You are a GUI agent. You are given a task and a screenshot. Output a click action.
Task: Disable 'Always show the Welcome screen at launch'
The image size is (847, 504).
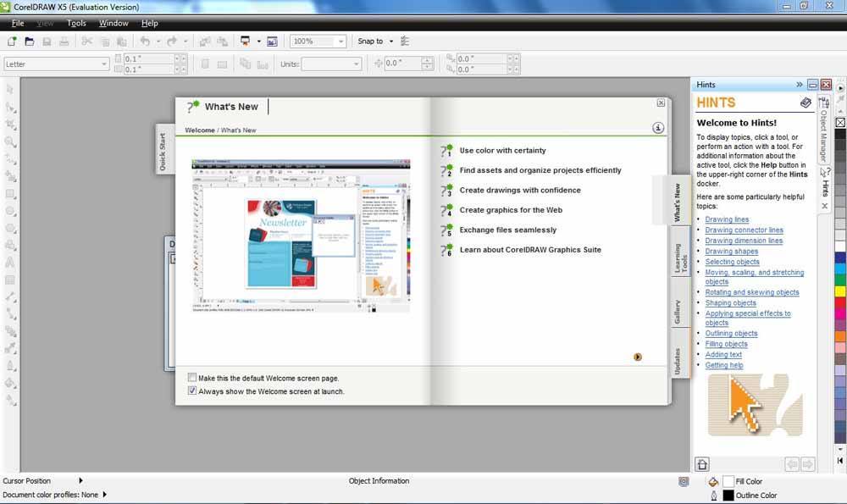(x=193, y=390)
